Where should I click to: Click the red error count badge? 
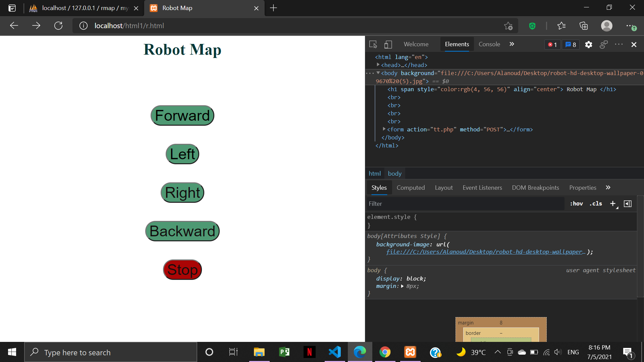pyautogui.click(x=552, y=45)
